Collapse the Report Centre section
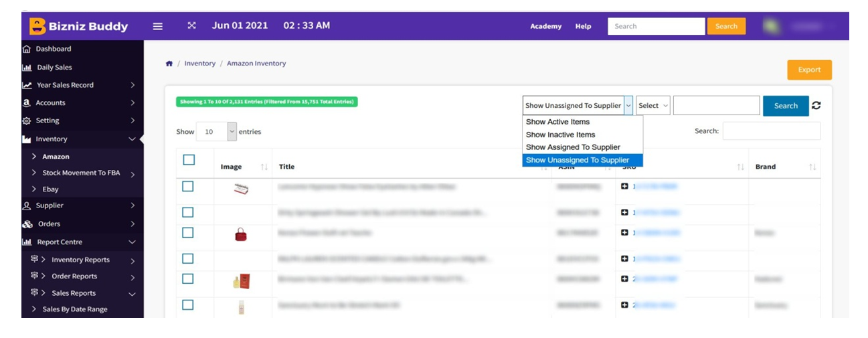This screenshot has height=338, width=868. tap(132, 242)
